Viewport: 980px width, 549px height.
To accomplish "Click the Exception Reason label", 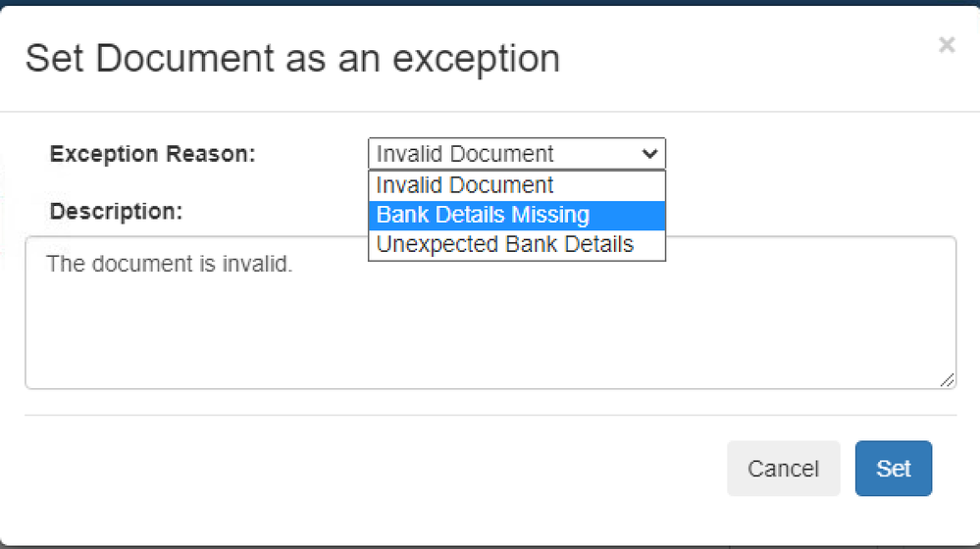I will click(152, 154).
